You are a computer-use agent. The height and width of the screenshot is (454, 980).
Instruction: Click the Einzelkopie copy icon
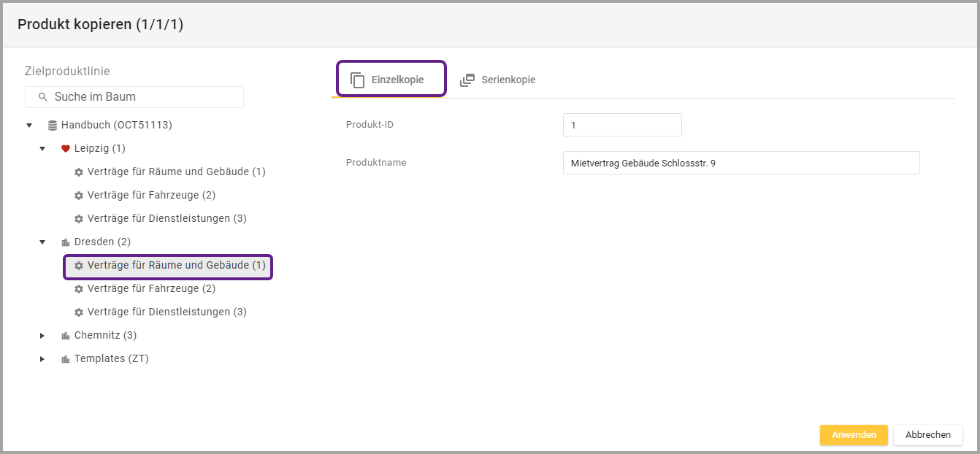pos(357,80)
